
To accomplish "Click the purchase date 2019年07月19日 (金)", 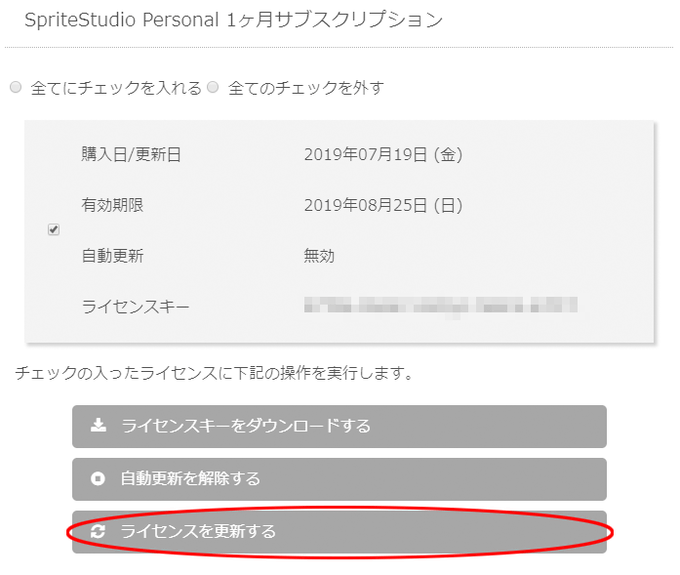I will coord(383,155).
